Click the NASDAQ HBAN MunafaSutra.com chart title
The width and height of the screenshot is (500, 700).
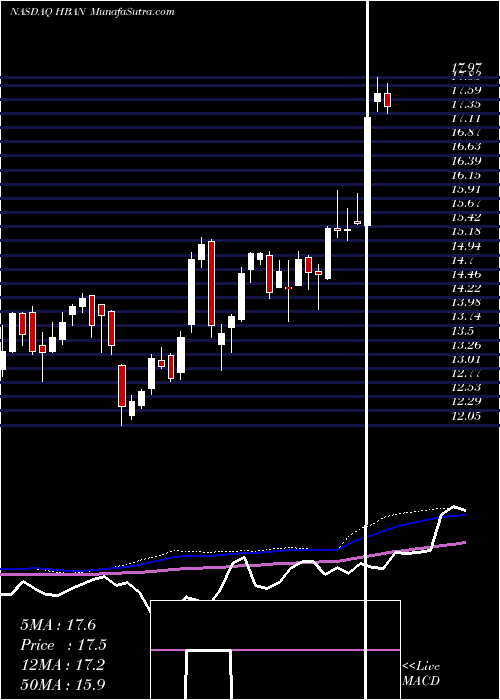click(92, 12)
